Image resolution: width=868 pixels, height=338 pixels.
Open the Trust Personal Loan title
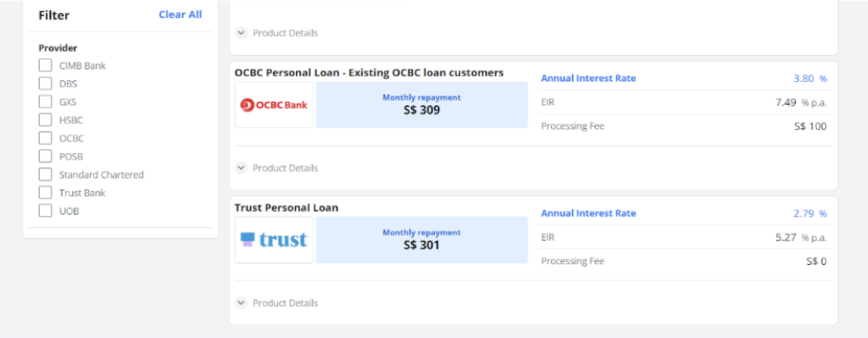(286, 208)
